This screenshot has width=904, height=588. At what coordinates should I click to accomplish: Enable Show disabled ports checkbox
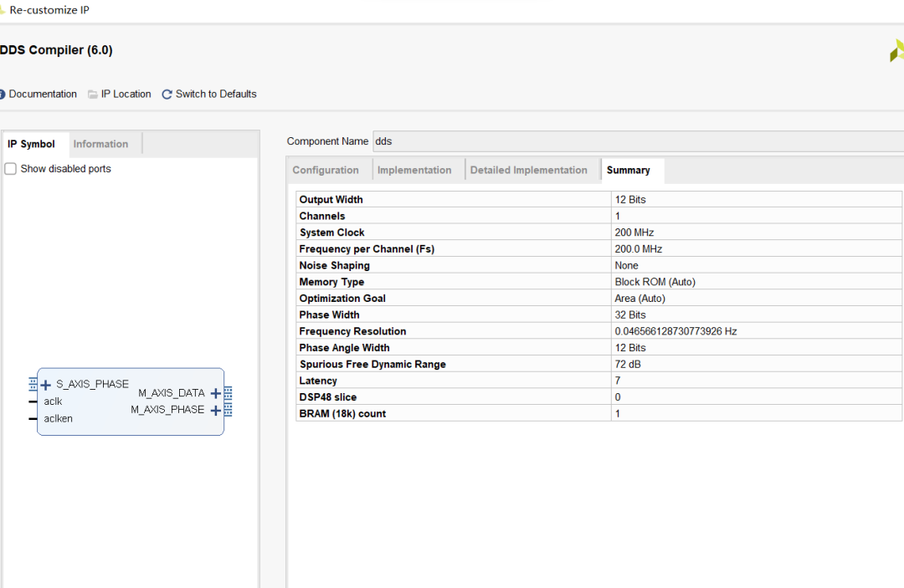[10, 169]
